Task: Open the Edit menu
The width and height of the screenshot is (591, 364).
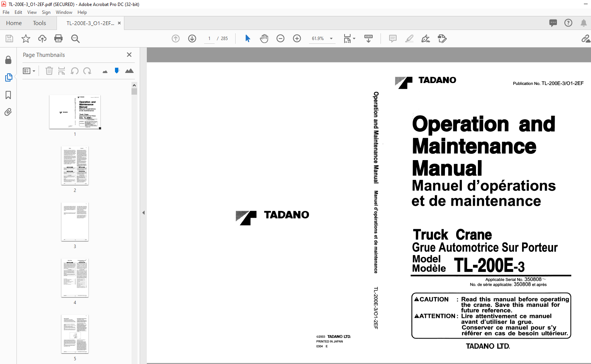Action: point(18,12)
